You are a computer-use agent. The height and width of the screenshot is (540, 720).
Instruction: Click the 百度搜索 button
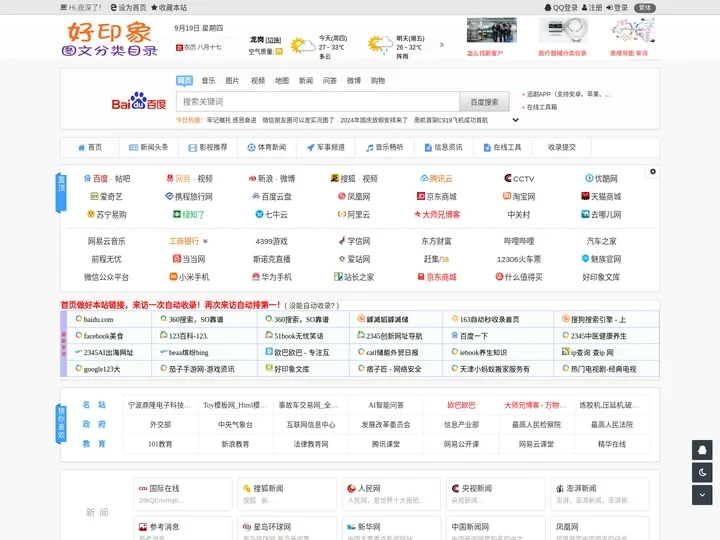(484, 102)
